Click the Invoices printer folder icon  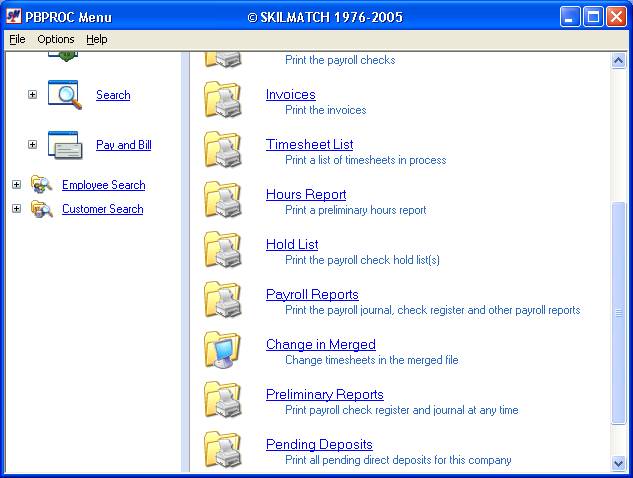(x=223, y=100)
